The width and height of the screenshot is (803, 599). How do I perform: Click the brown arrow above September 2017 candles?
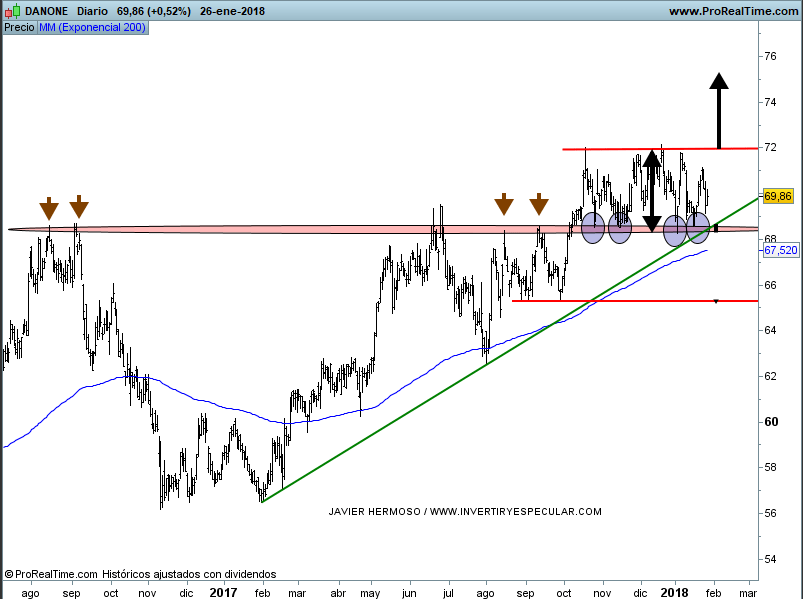(504, 205)
